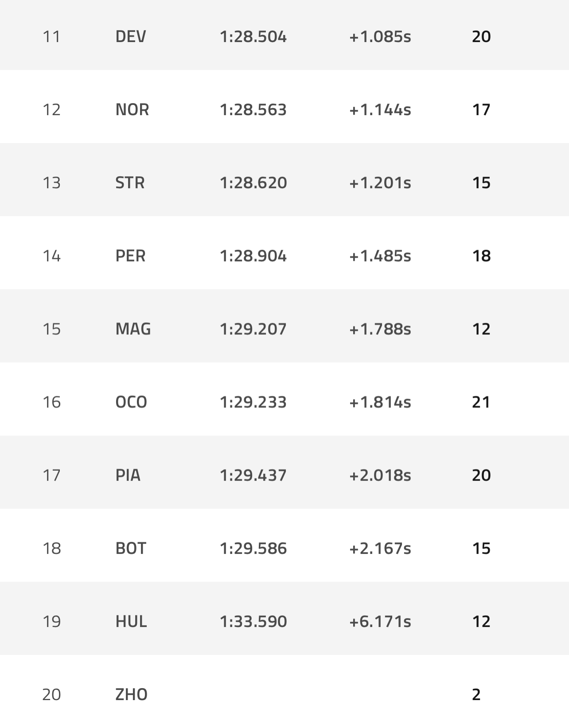Click lap count 21 for OCO
569x728 pixels.
[x=481, y=402]
